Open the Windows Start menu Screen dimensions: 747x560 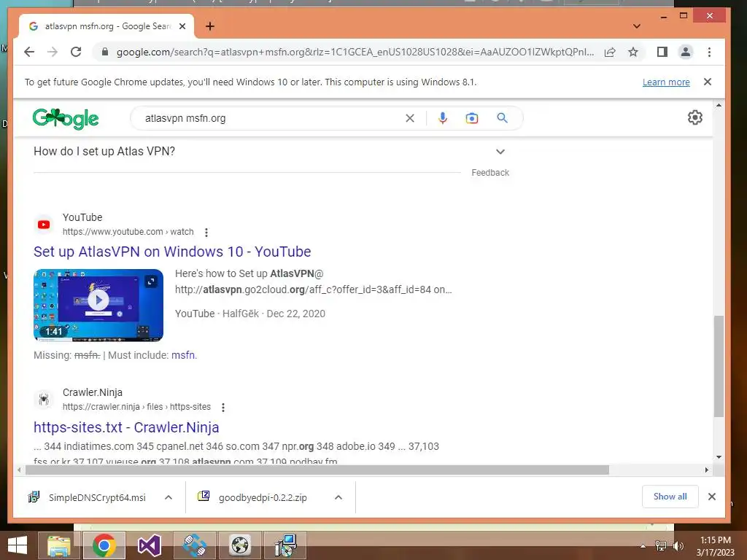point(18,545)
